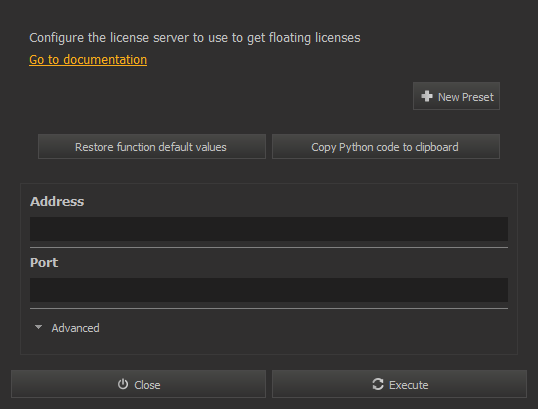
Task: Execute the license server configuration
Action: (399, 384)
